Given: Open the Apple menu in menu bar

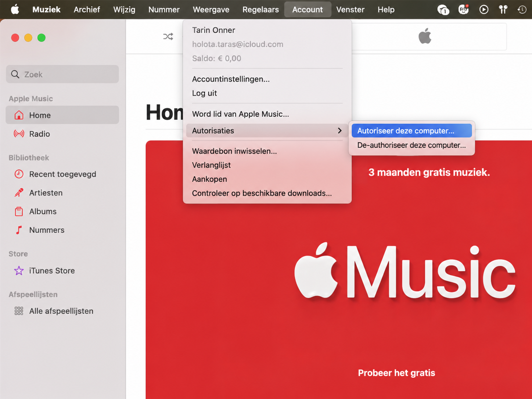Looking at the screenshot, I should 15,9.
